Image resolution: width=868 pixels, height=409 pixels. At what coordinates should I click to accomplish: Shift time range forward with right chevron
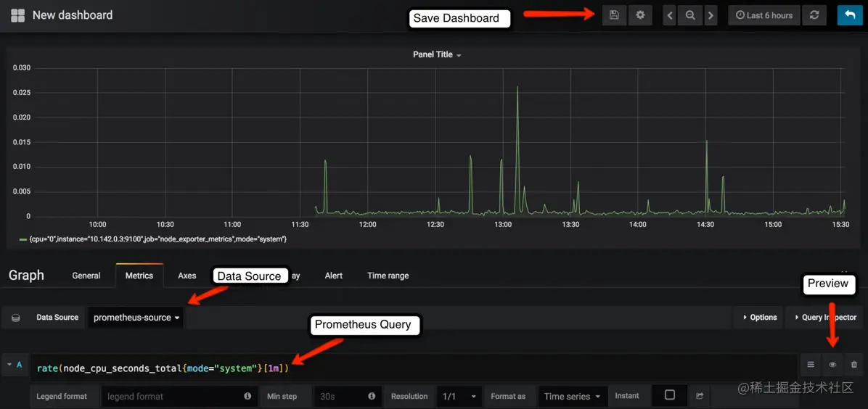[711, 15]
